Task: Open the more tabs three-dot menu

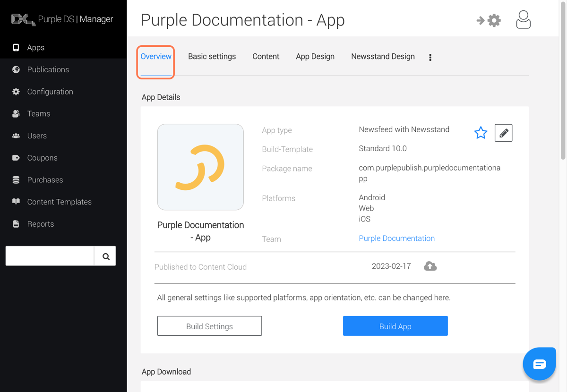Action: pyautogui.click(x=430, y=57)
